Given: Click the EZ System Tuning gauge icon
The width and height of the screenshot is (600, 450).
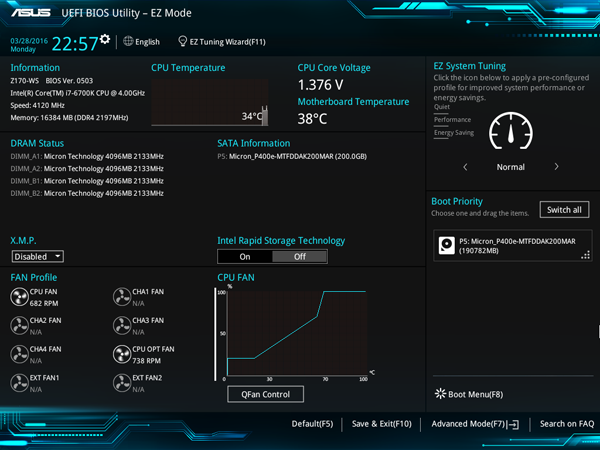Looking at the screenshot, I should pyautogui.click(x=511, y=131).
